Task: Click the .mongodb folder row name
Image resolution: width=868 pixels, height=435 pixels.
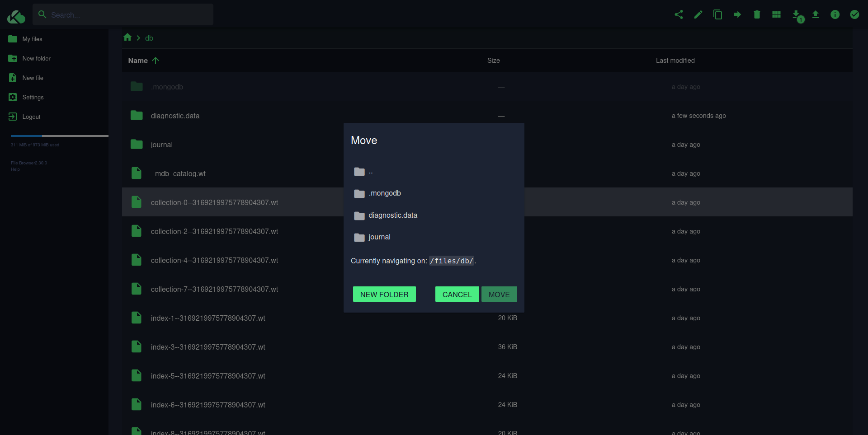Action: pyautogui.click(x=167, y=87)
